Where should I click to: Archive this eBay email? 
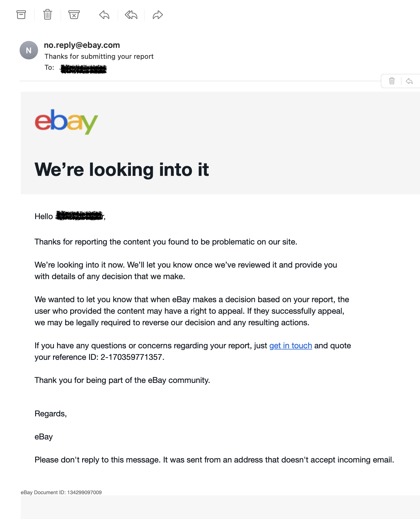tap(21, 15)
